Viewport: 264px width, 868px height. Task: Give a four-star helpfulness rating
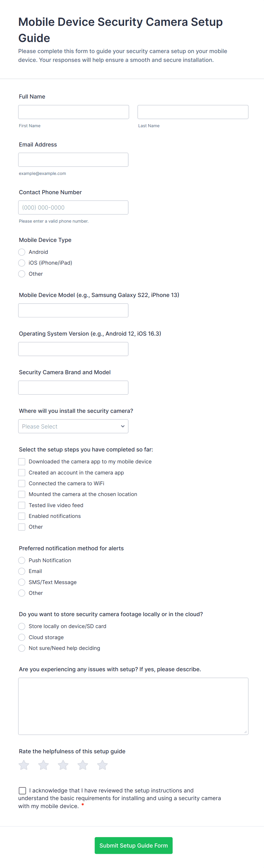pos(83,765)
